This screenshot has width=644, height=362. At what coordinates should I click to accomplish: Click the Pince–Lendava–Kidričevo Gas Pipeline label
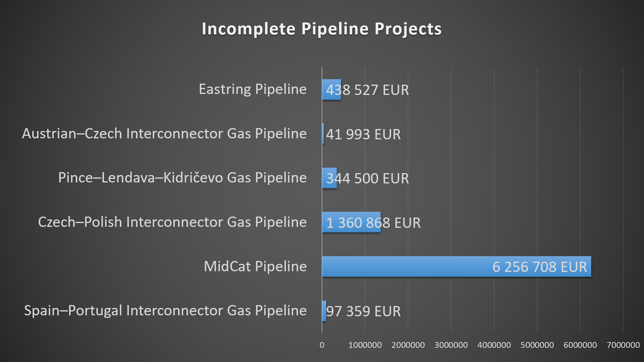(x=182, y=178)
